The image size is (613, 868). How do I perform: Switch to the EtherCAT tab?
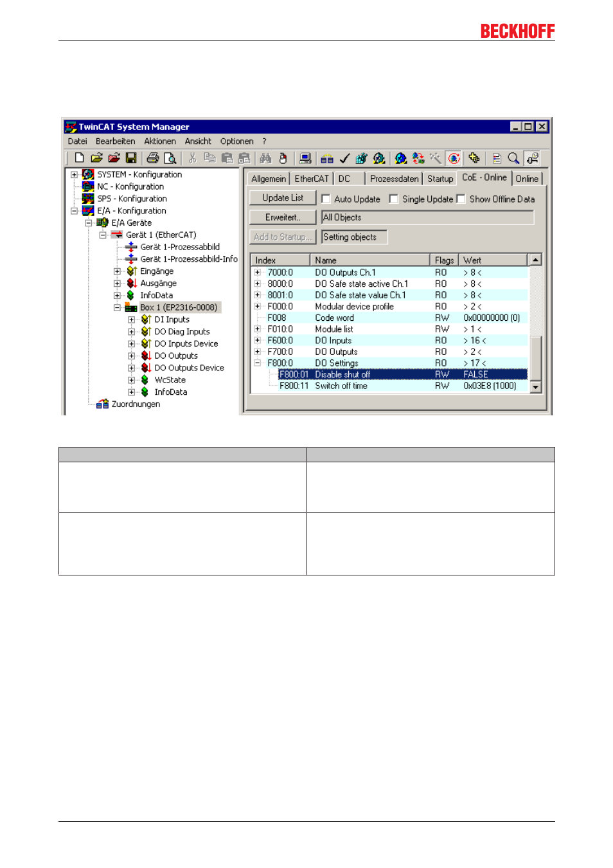click(x=312, y=179)
